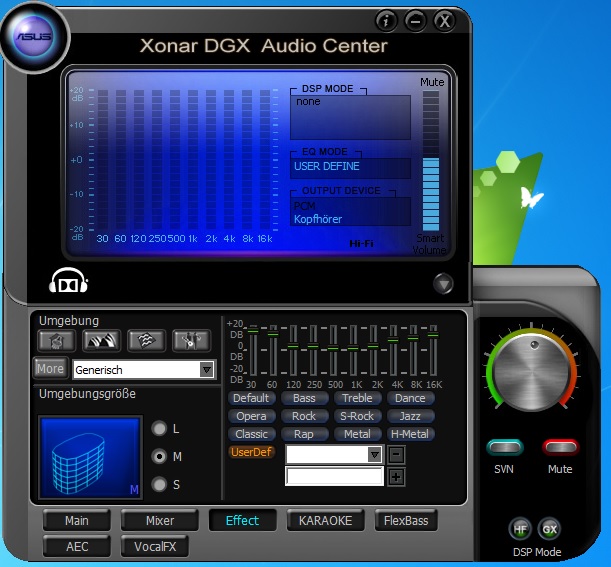
Task: Click the Mute label in display
Action: pyautogui.click(x=432, y=82)
